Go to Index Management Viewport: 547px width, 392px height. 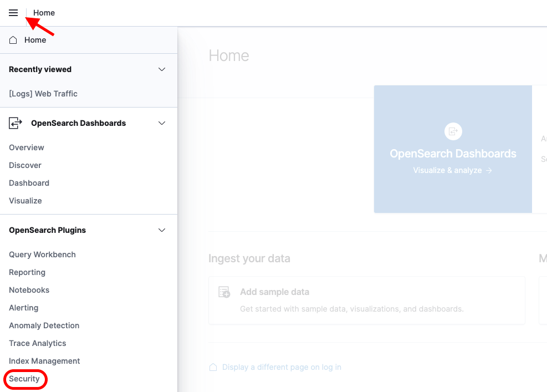pyautogui.click(x=45, y=362)
